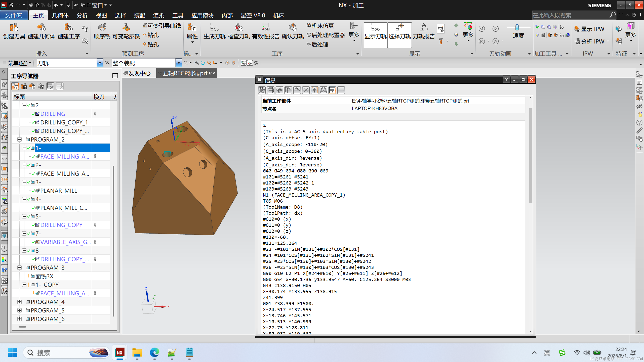
Task: Switch navigator to geometry view icon
Action: [x=32, y=86]
